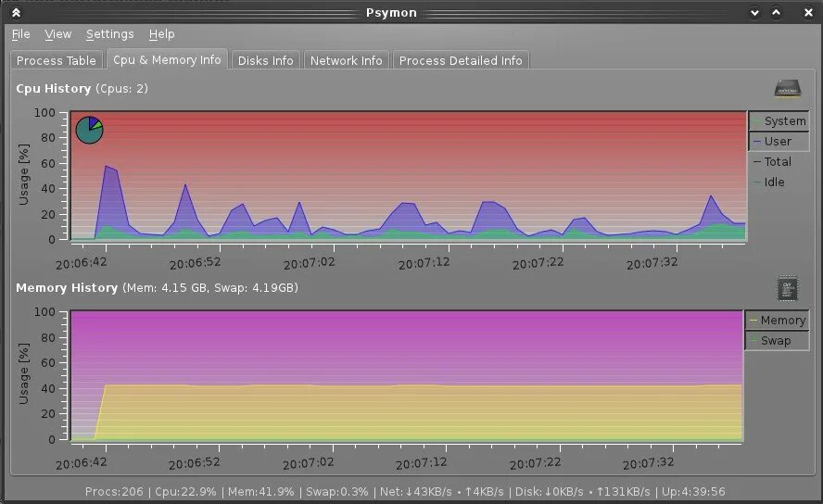This screenshot has width=823, height=504.
Task: Switch to the Disks Info tab
Action: [x=266, y=60]
